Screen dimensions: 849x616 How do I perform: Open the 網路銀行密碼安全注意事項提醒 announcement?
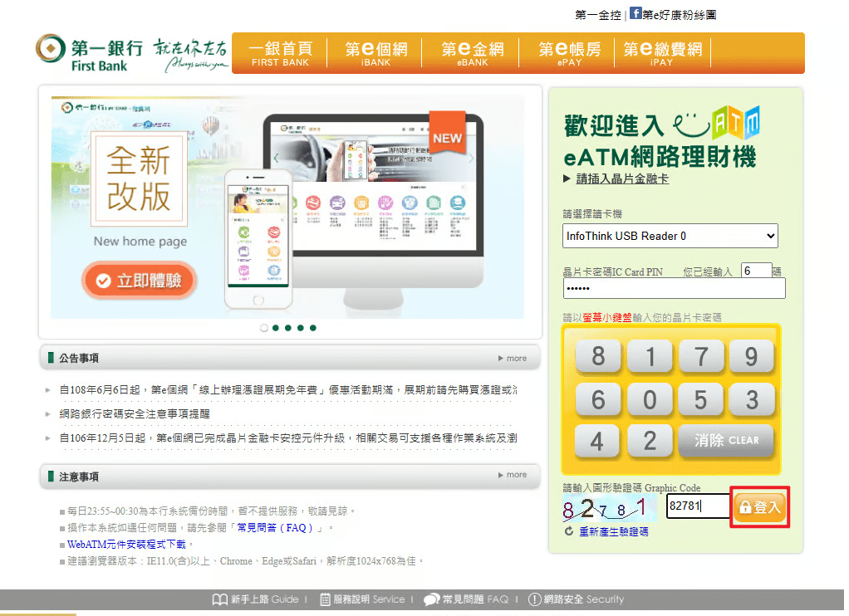click(x=135, y=413)
